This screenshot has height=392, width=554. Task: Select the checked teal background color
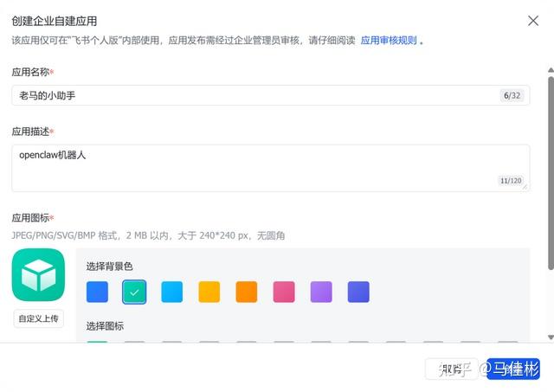pyautogui.click(x=134, y=292)
